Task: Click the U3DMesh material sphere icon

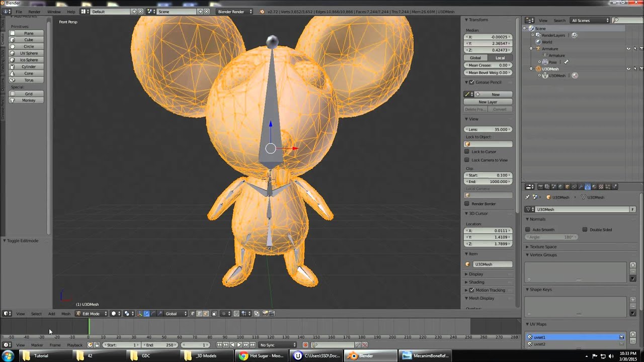Action: tap(575, 75)
